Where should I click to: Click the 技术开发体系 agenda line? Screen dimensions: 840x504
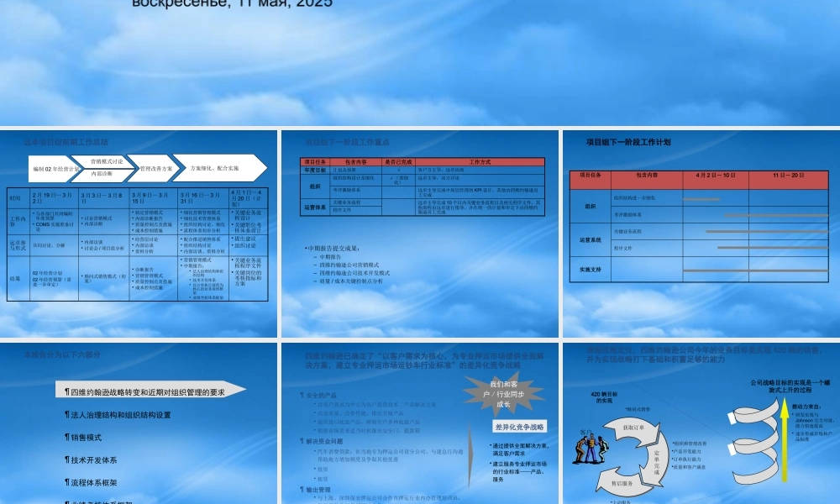(x=91, y=459)
